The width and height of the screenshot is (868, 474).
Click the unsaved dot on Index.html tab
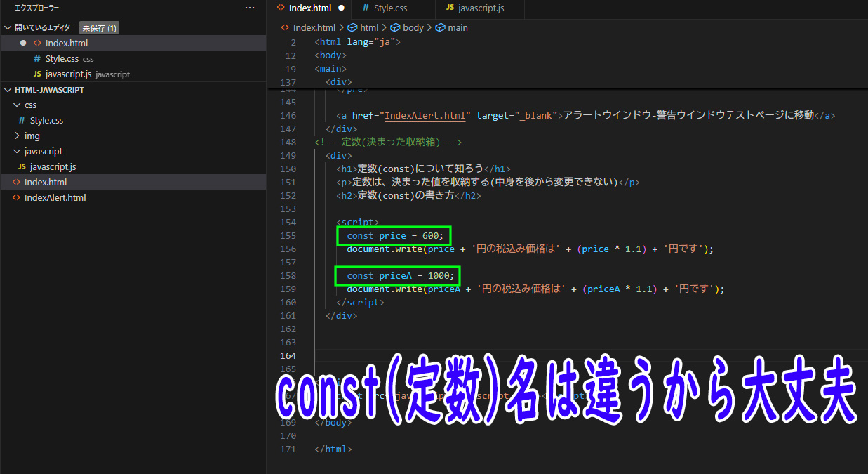[x=342, y=8]
